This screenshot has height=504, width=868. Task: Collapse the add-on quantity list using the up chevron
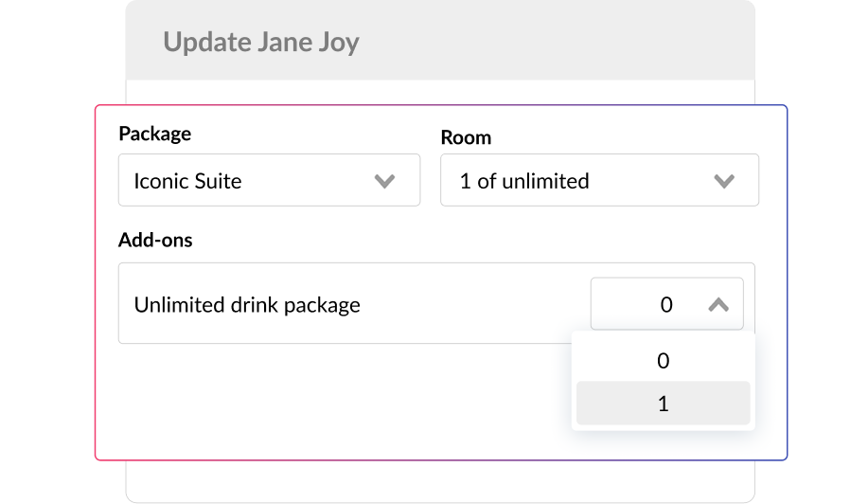tap(718, 304)
